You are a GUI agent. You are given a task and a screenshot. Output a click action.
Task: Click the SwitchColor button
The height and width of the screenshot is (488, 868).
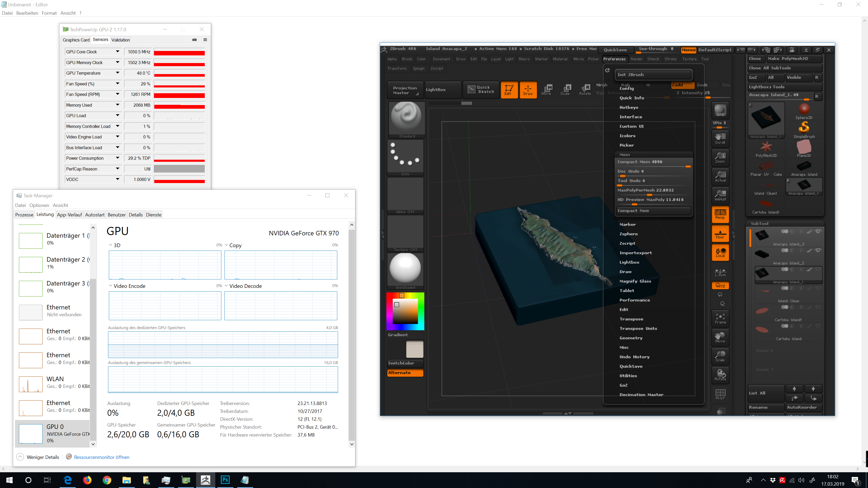(x=405, y=363)
